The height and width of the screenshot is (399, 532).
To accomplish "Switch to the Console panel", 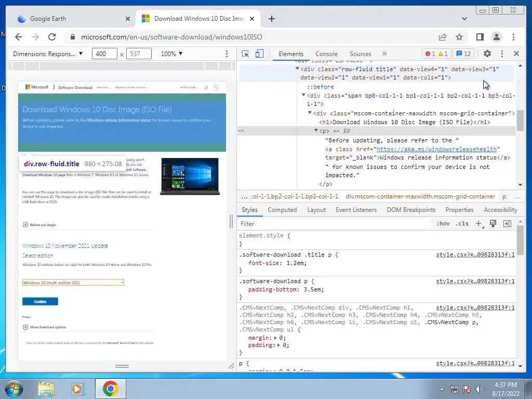I will click(326, 54).
